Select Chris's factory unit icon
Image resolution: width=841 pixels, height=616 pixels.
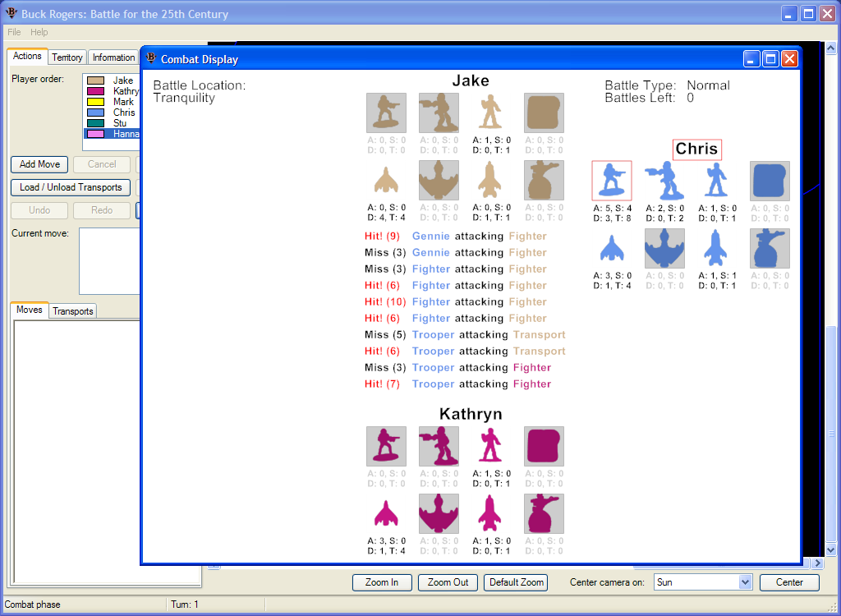tap(770, 181)
